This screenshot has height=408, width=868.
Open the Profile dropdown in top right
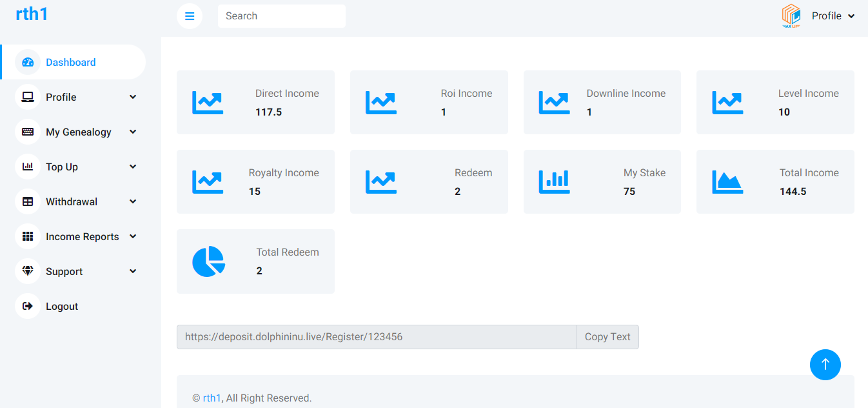833,16
